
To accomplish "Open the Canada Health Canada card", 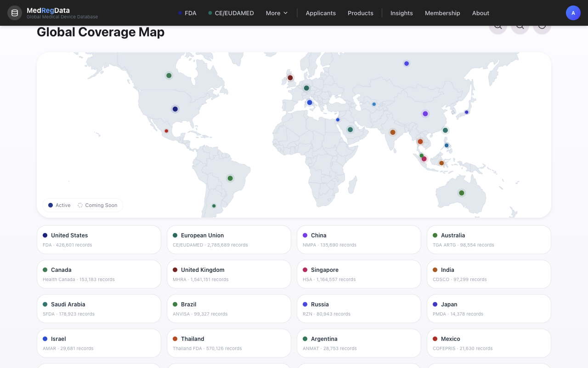I will (x=99, y=274).
